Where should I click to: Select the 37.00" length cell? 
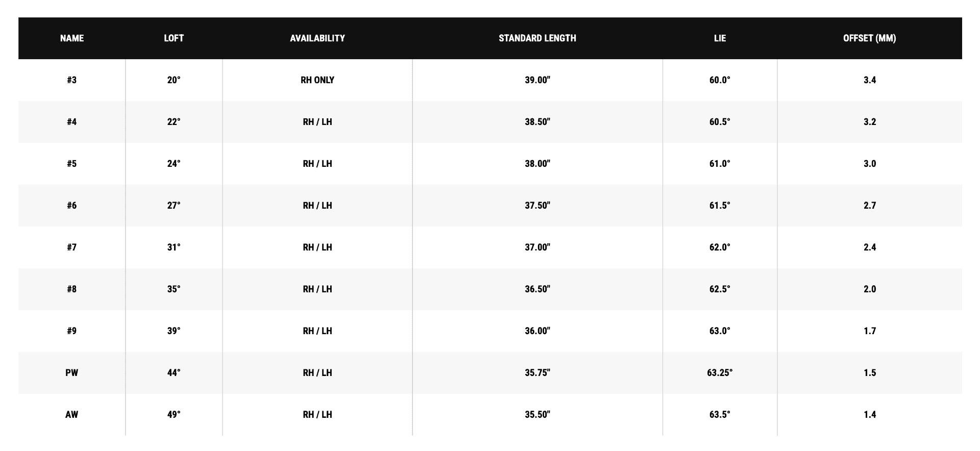click(537, 247)
